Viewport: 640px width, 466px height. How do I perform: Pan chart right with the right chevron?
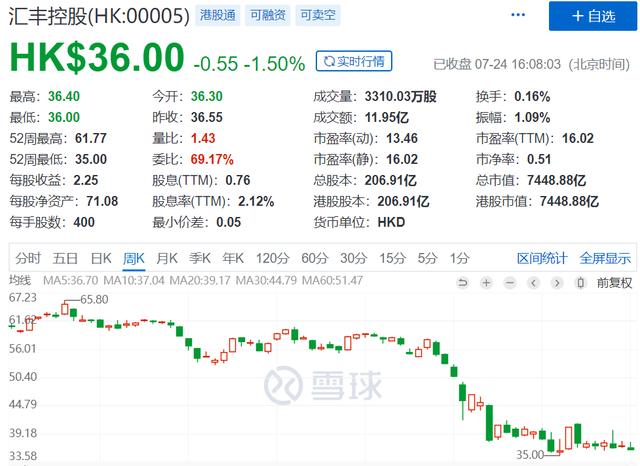click(x=557, y=282)
